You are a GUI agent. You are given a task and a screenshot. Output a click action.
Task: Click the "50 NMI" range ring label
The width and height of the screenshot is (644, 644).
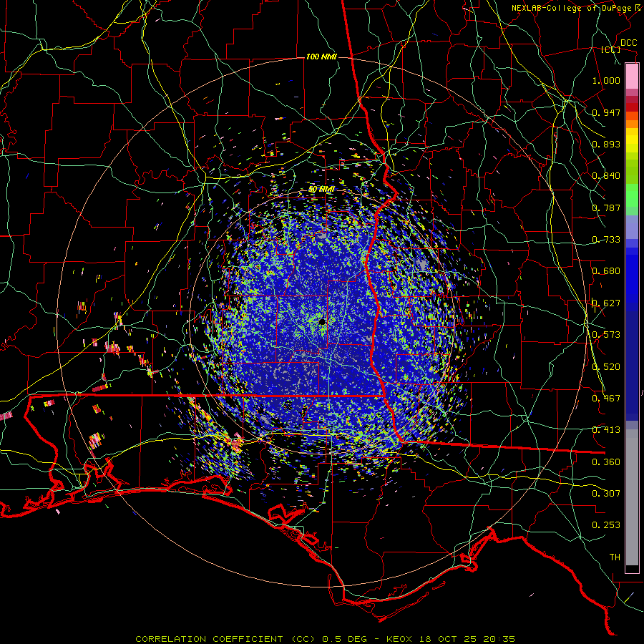[321, 190]
